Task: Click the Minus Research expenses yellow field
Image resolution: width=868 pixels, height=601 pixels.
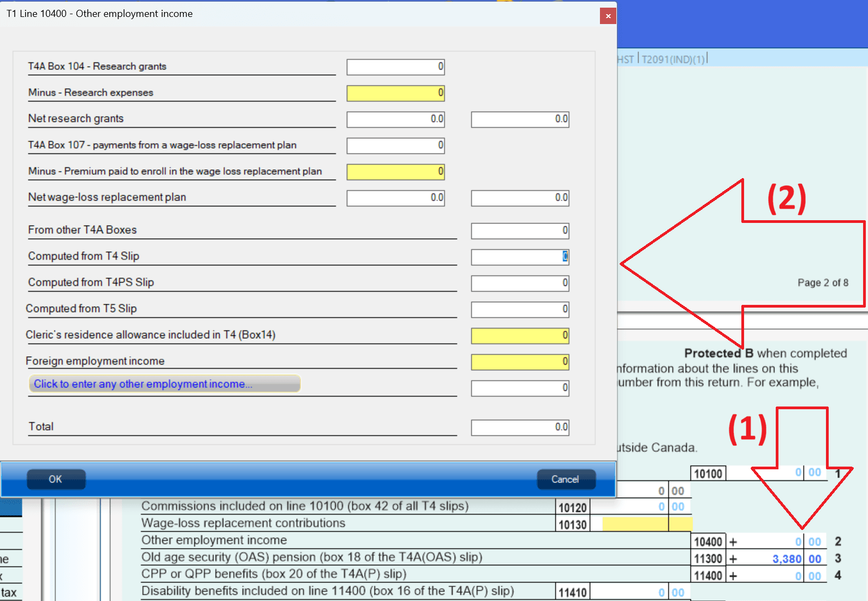Action: [396, 93]
